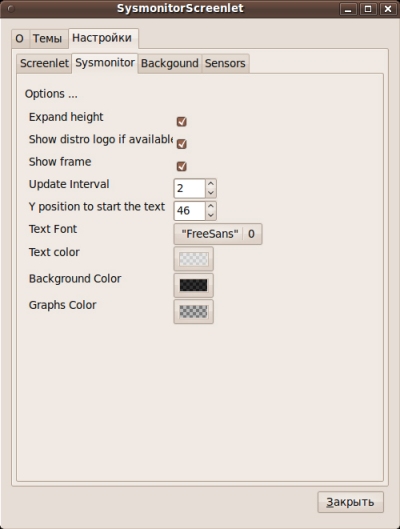The width and height of the screenshot is (400, 529).
Task: Increase Y position value with up arrow
Action: click(211, 206)
